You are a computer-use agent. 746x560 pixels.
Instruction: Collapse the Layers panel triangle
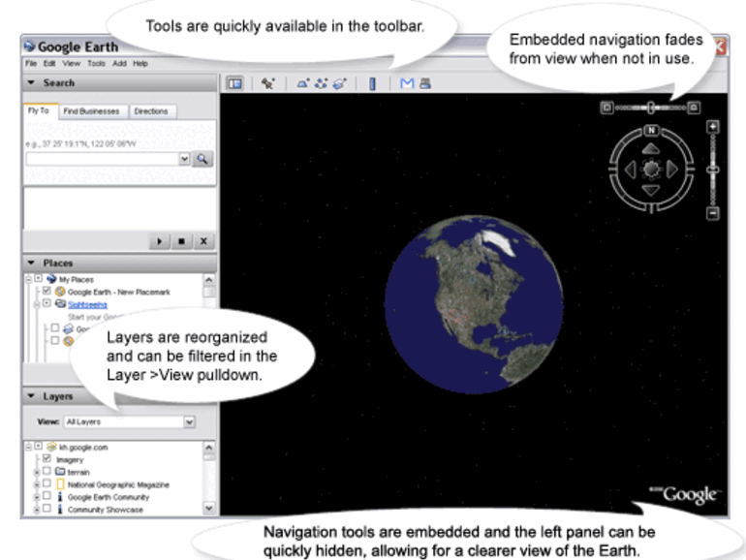coord(31,396)
